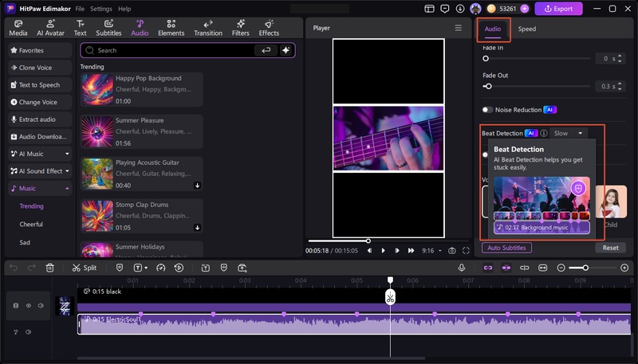
Task: Open the layout switcher icon in title bar
Action: click(429, 9)
